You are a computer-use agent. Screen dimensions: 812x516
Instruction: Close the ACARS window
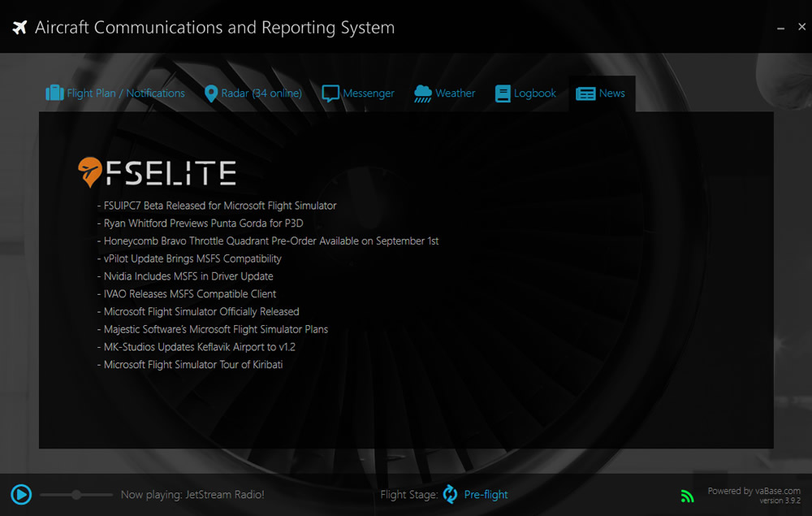tap(801, 27)
